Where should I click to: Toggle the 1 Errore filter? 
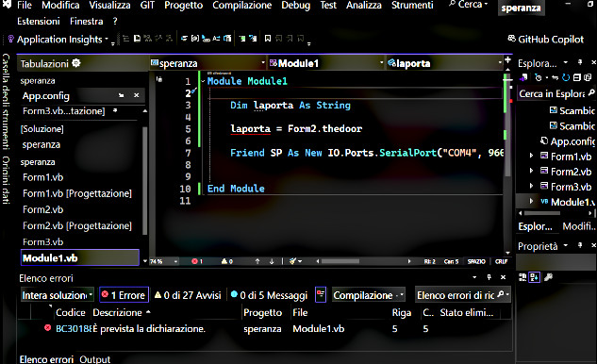(x=124, y=295)
